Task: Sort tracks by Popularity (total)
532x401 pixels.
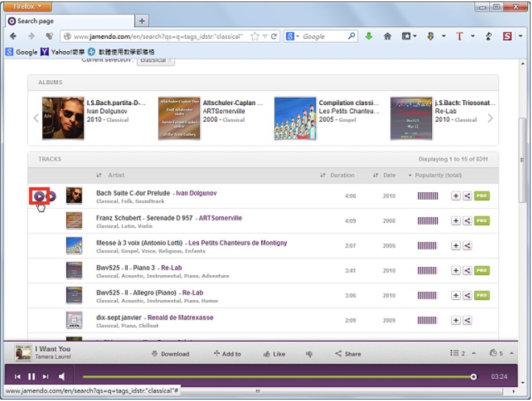Action: (435, 175)
